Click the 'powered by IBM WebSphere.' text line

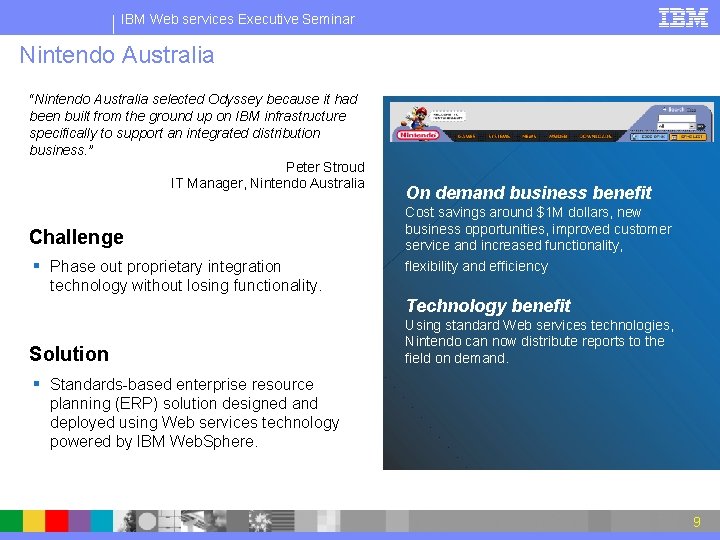154,441
